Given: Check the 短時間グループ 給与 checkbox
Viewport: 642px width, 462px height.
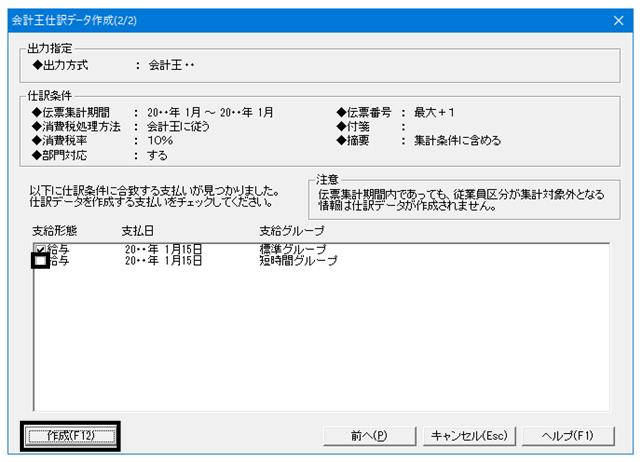Looking at the screenshot, I should click(x=41, y=260).
